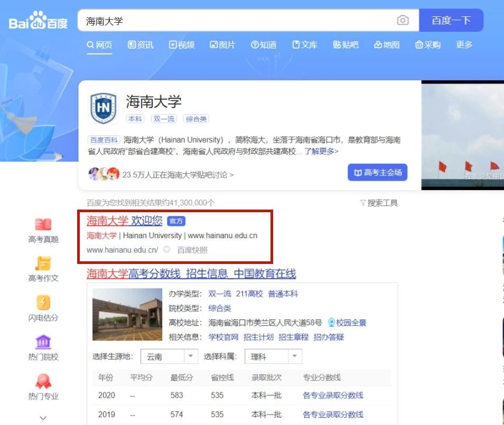Click the 2020 year cell

click(x=106, y=395)
